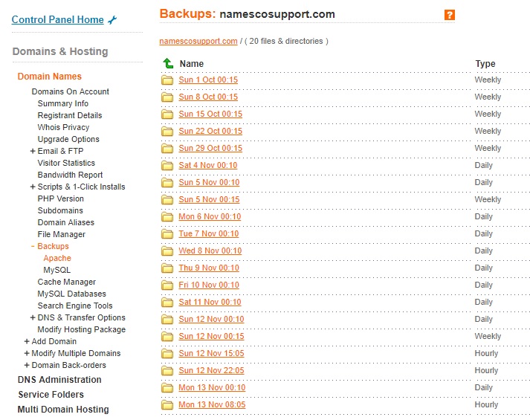Click folder icon for Thu 9 Nov 00:10
Image resolution: width=530 pixels, height=420 pixels.
pyautogui.click(x=167, y=268)
